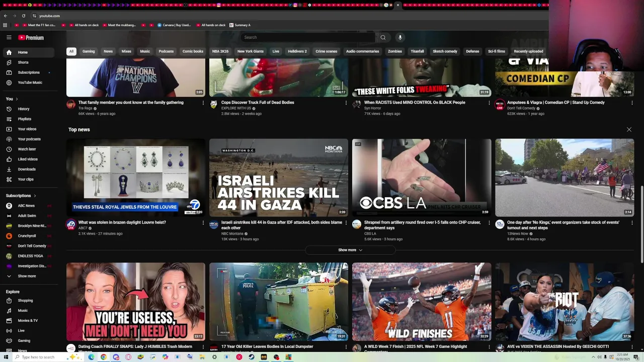Screen dimensions: 644x362
Task: Go back in browser
Action: [x=6, y=16]
